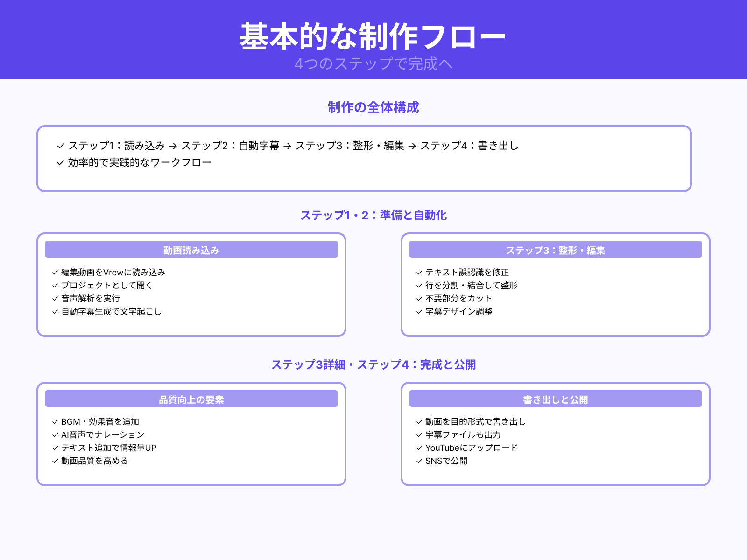
Task: Click the checkmark beside YouTubeにアップロード
Action: [418, 448]
